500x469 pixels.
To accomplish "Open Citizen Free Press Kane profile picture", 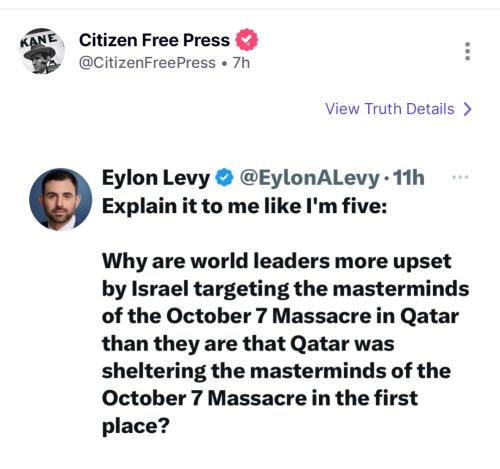I will pos(41,51).
